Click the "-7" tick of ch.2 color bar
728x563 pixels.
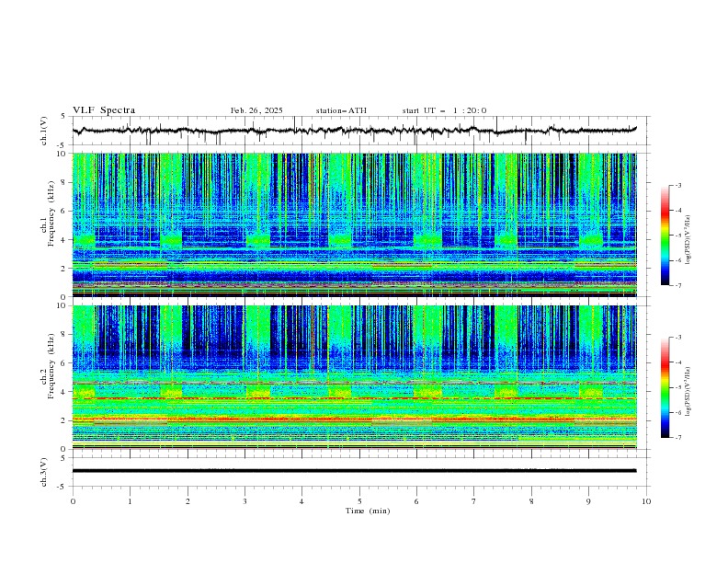click(x=678, y=437)
